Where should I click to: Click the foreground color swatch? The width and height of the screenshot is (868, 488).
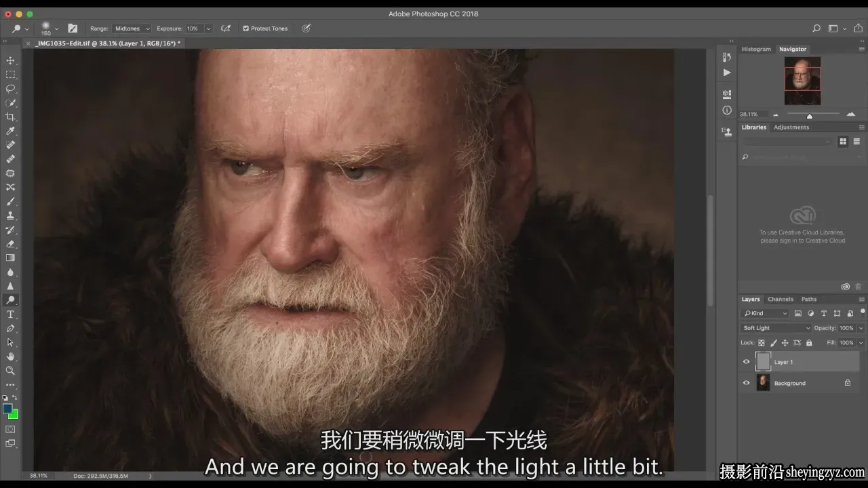(7, 409)
